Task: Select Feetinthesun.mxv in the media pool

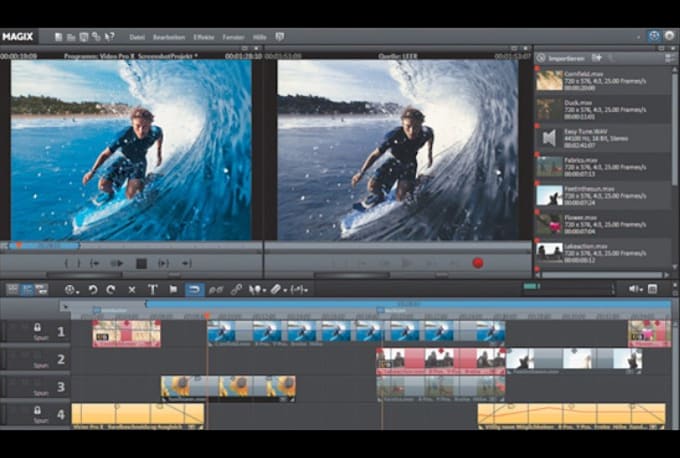Action: (603, 196)
